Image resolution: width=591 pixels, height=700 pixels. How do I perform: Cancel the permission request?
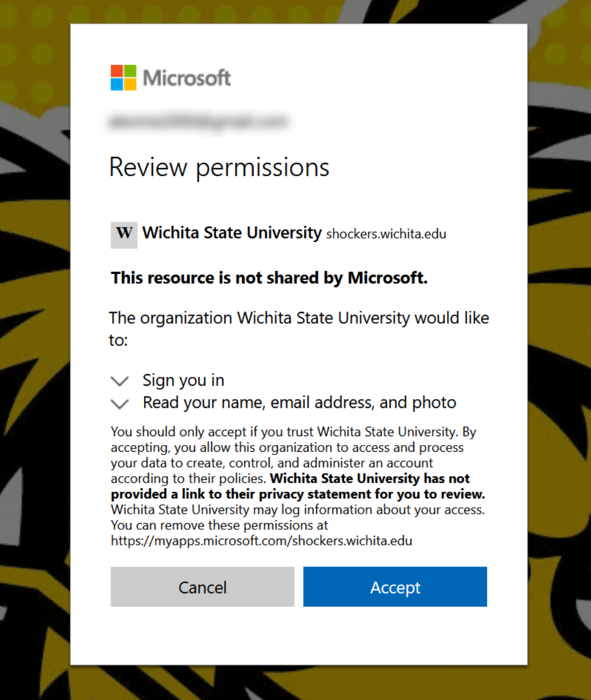tap(202, 587)
